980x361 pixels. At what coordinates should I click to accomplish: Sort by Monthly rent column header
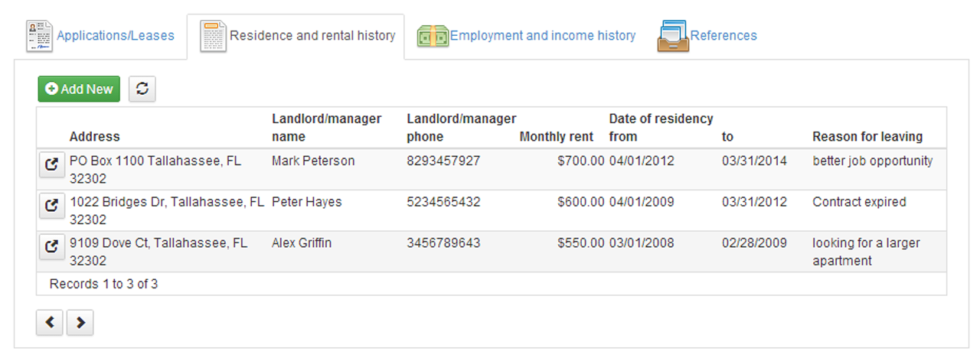(x=556, y=137)
